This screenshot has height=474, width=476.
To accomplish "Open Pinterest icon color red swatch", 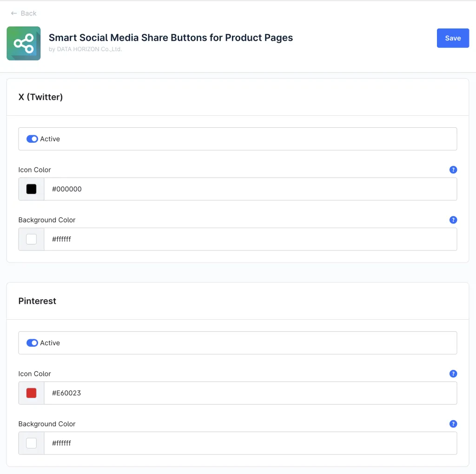I will (x=31, y=393).
